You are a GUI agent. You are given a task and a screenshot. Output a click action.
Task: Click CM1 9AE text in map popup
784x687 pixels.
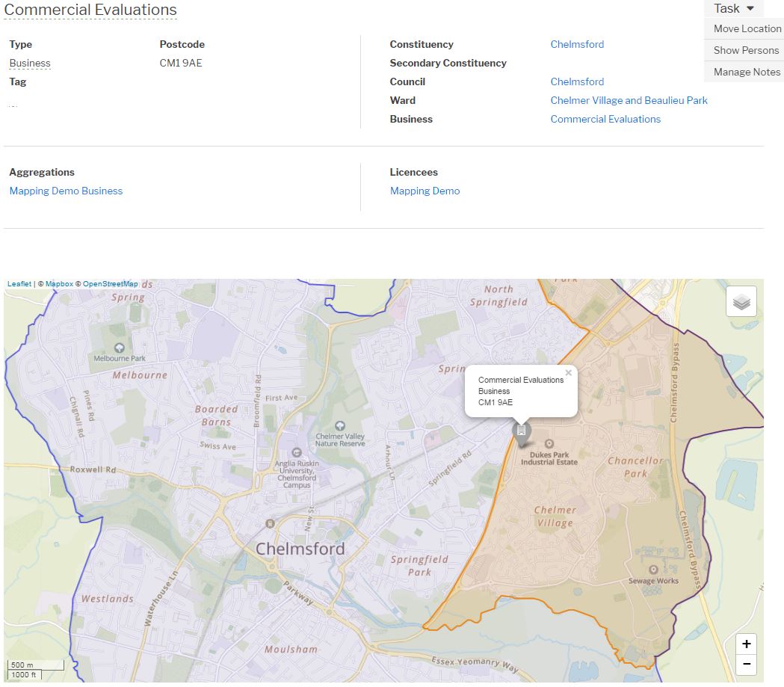click(x=495, y=402)
